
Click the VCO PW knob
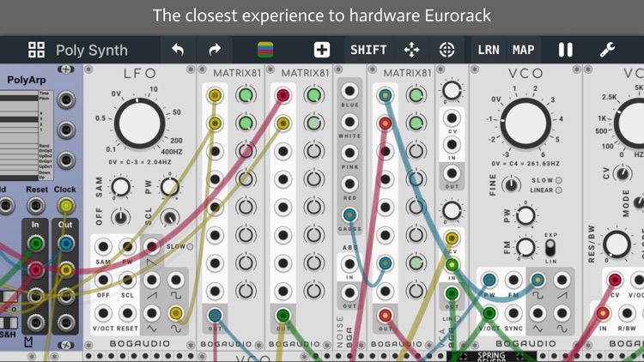click(526, 215)
